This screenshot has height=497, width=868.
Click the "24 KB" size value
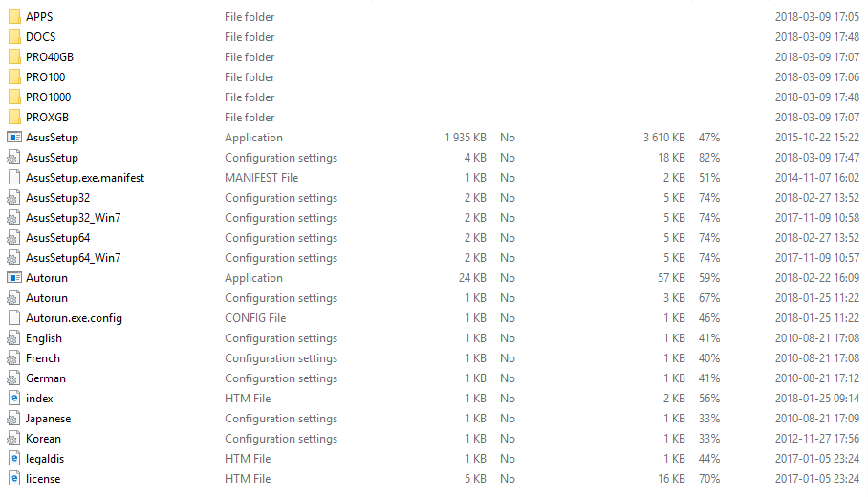coord(472,278)
